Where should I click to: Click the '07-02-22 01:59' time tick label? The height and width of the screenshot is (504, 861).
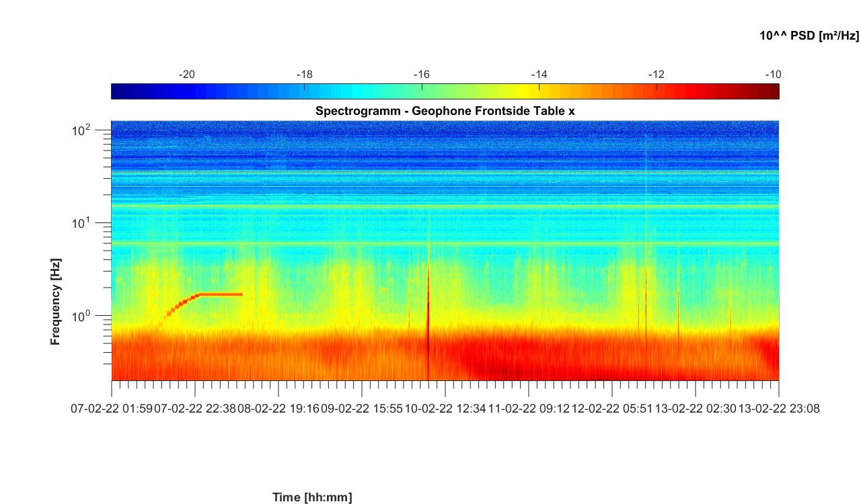click(112, 408)
